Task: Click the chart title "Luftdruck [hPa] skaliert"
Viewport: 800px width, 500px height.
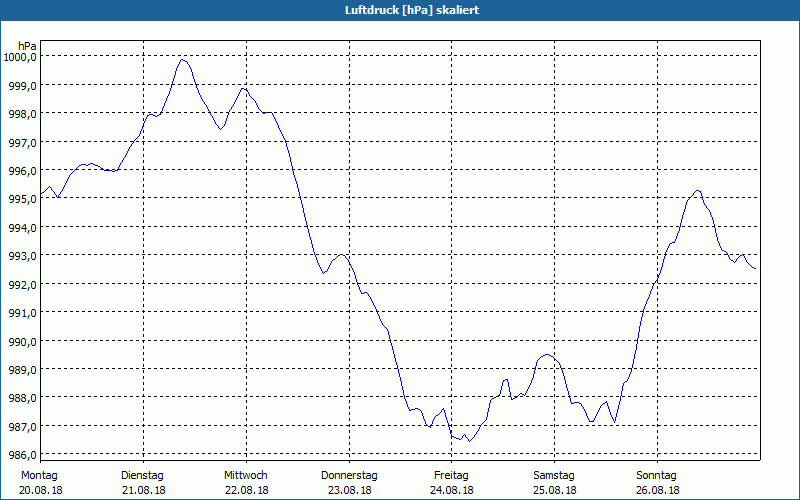Action: 412,10
